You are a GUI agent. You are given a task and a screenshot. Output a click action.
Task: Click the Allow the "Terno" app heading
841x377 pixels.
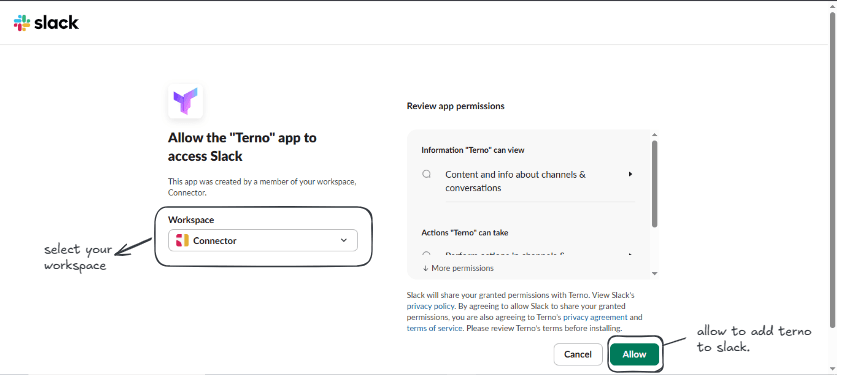pos(242,147)
